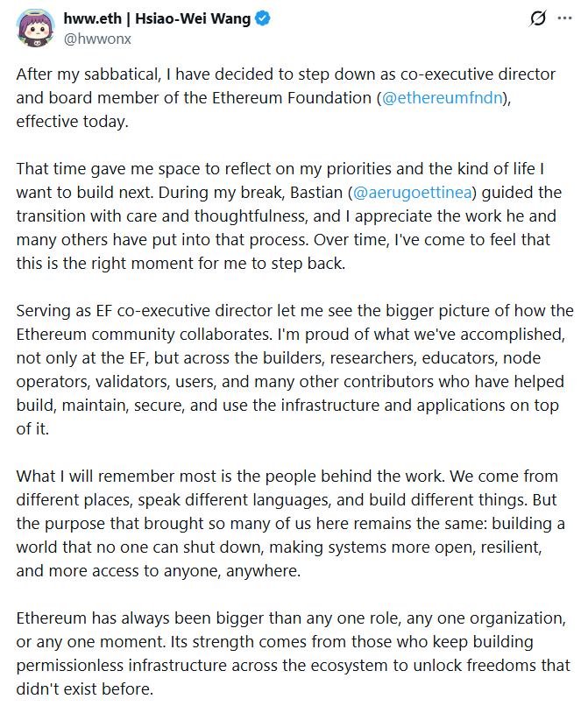Click the line starting 'operators, validators, users'
Viewport: 588px width, 713px height.
pyautogui.click(x=290, y=382)
